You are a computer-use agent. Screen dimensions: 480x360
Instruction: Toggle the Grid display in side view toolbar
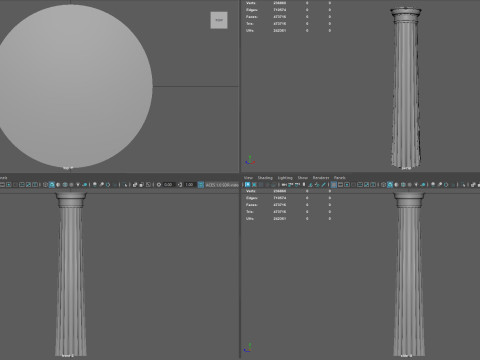click(334, 184)
